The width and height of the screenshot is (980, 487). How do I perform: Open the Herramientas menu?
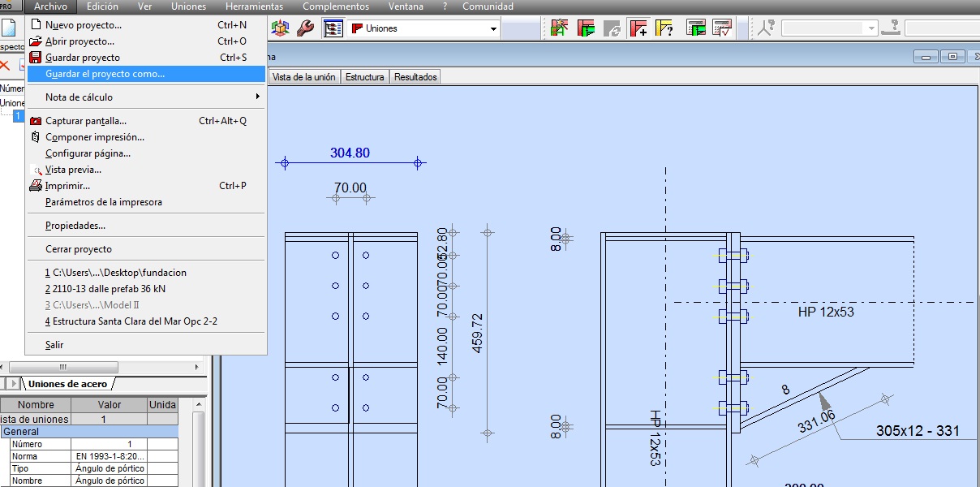click(254, 6)
